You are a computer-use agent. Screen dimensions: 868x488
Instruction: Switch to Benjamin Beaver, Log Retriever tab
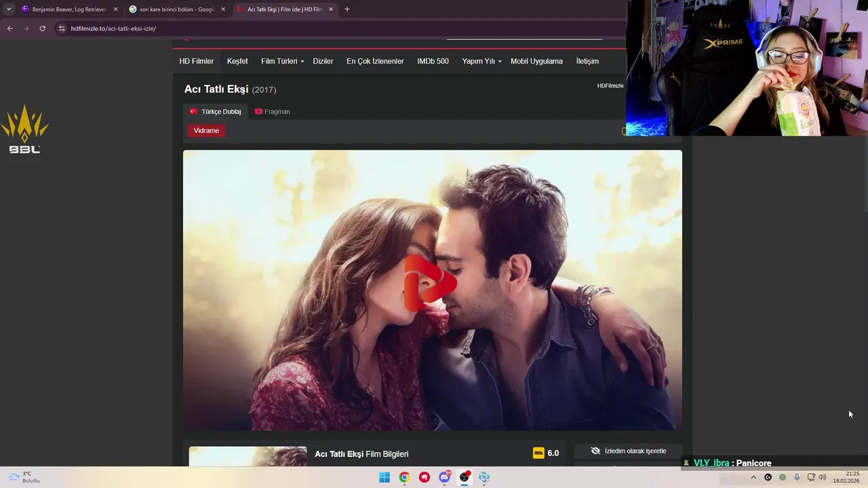point(69,9)
